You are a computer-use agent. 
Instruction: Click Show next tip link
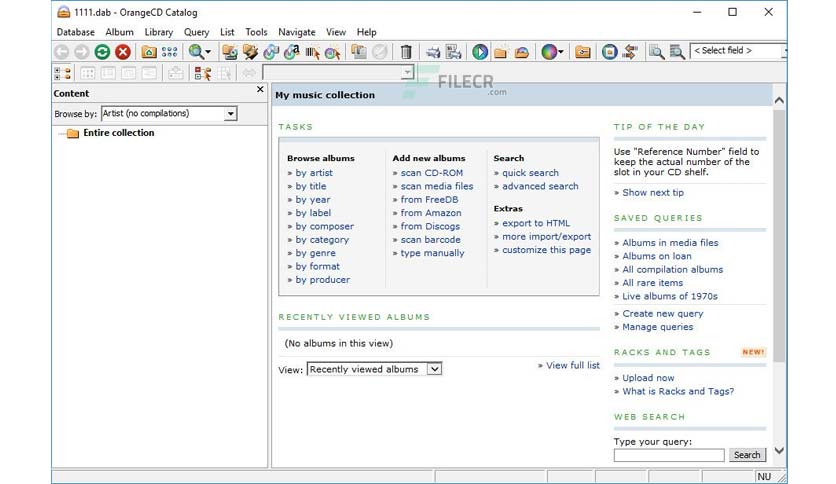[653, 192]
